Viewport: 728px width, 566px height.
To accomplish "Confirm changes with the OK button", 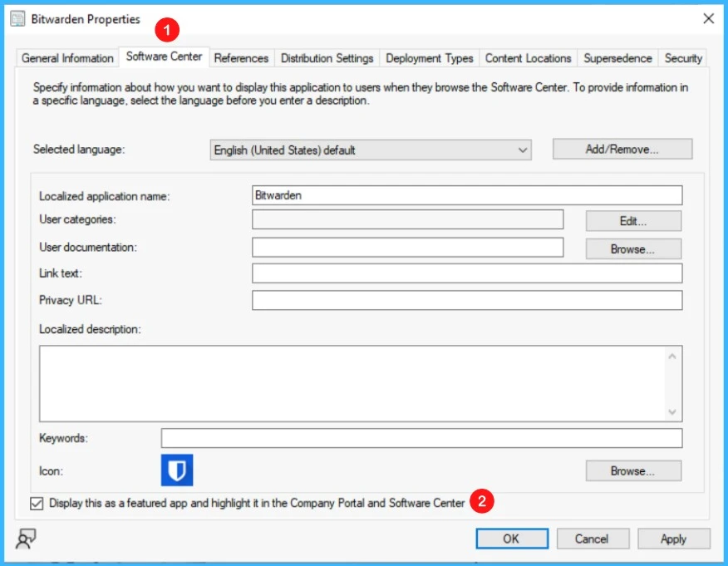I will tap(512, 539).
